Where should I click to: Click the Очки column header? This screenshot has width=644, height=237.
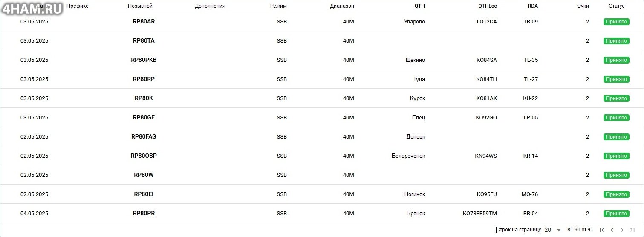[x=583, y=6]
